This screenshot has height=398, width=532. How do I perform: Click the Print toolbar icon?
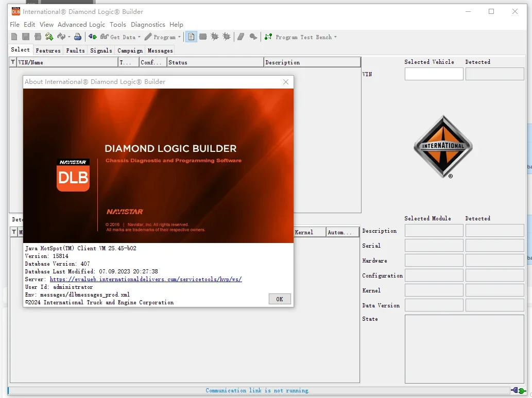tap(78, 37)
